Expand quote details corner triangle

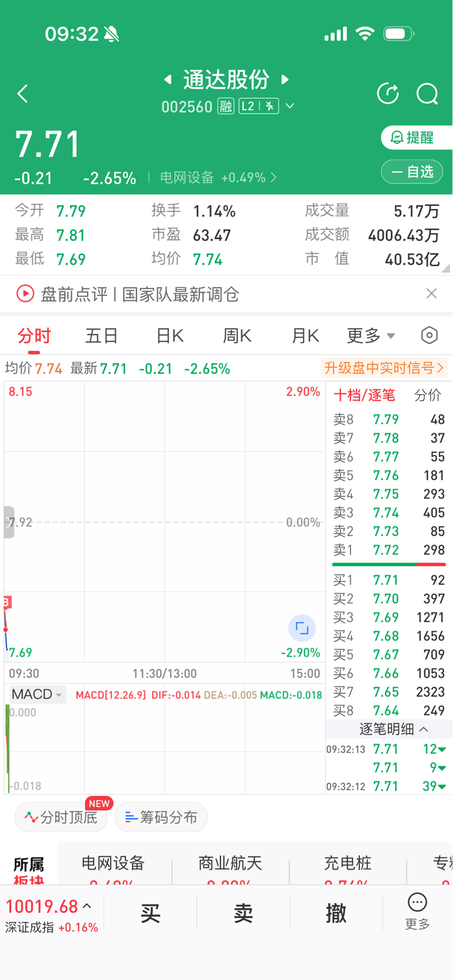click(x=446, y=268)
